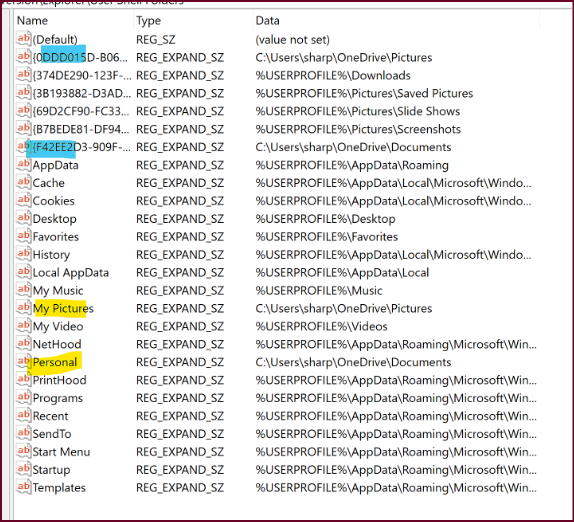Click the string icon beside Cache
Screen dimensions: 574x522
point(24,182)
